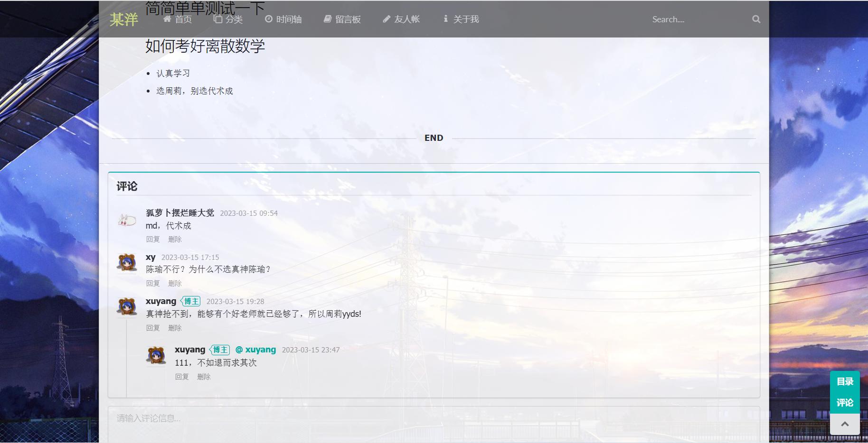Reply to the 'md，代术成' comment

pos(153,240)
